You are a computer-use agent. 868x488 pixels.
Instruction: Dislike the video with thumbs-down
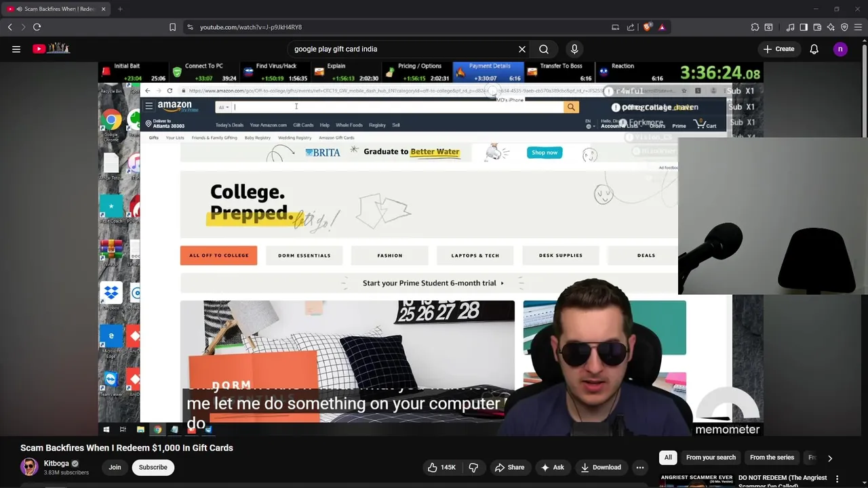tap(473, 467)
